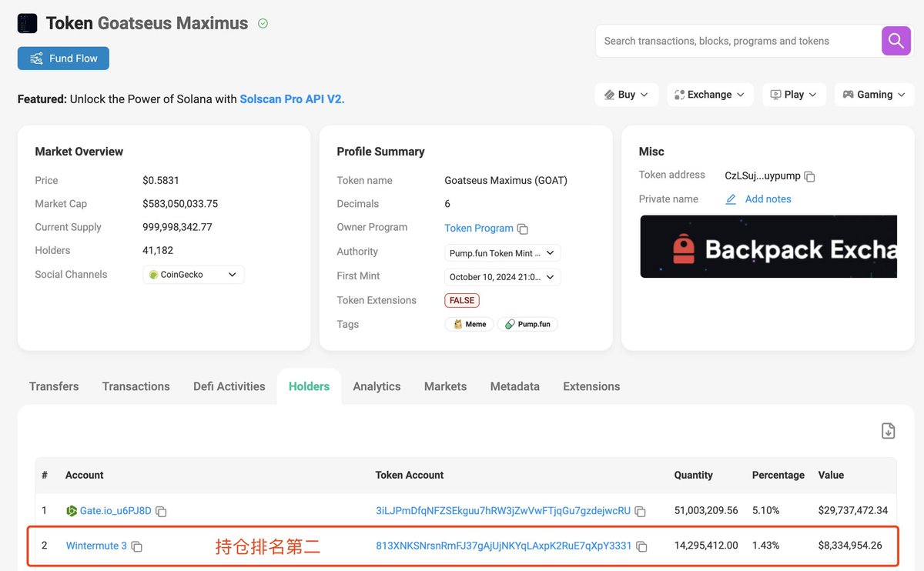924x571 pixels.
Task: Click the pencil icon for private name
Action: click(731, 199)
